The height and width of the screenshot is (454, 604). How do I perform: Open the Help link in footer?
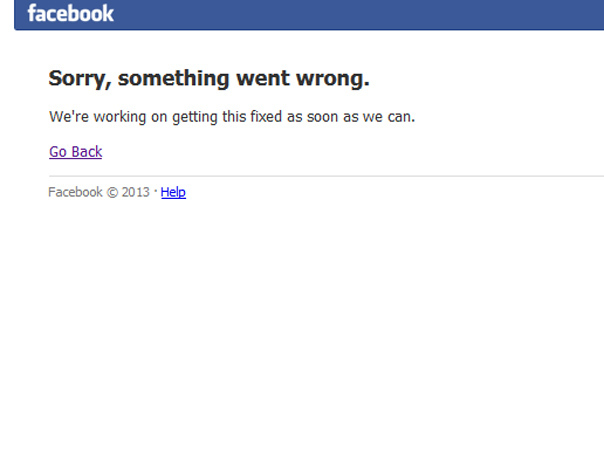173,192
